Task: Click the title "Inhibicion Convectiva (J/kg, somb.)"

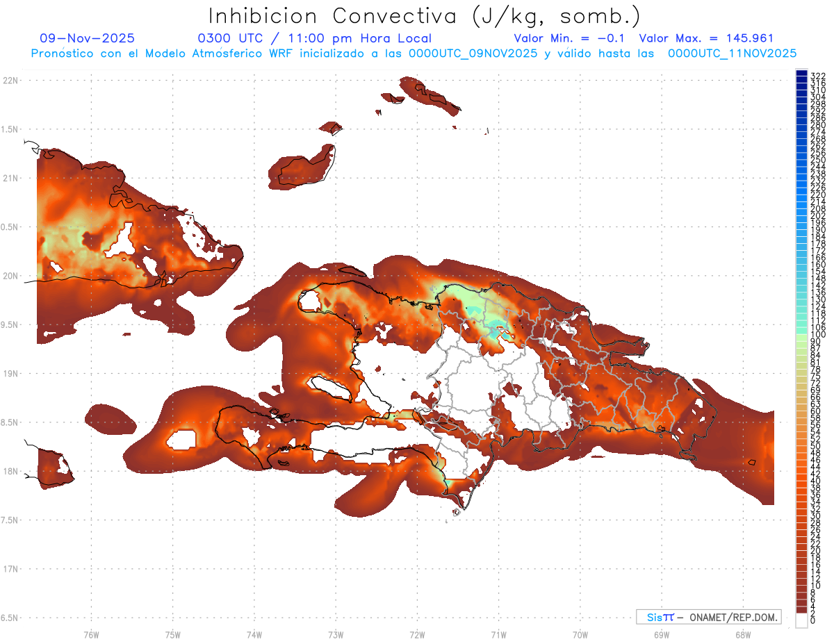Action: [x=425, y=16]
